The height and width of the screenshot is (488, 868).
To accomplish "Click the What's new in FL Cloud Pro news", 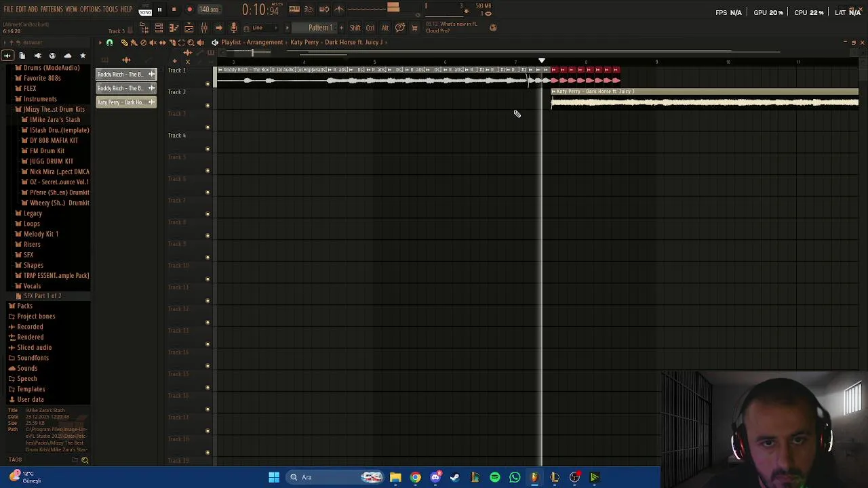I will pos(451,27).
